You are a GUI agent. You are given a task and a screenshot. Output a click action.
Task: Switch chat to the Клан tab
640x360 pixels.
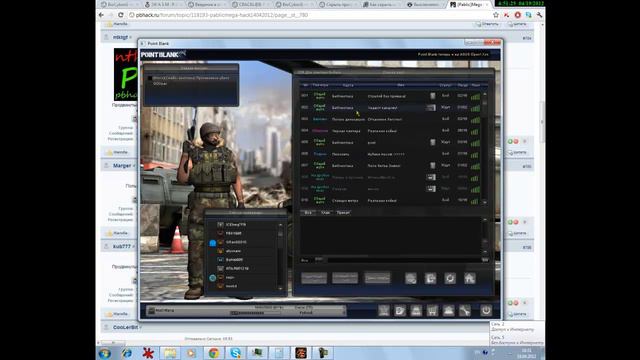tap(325, 213)
